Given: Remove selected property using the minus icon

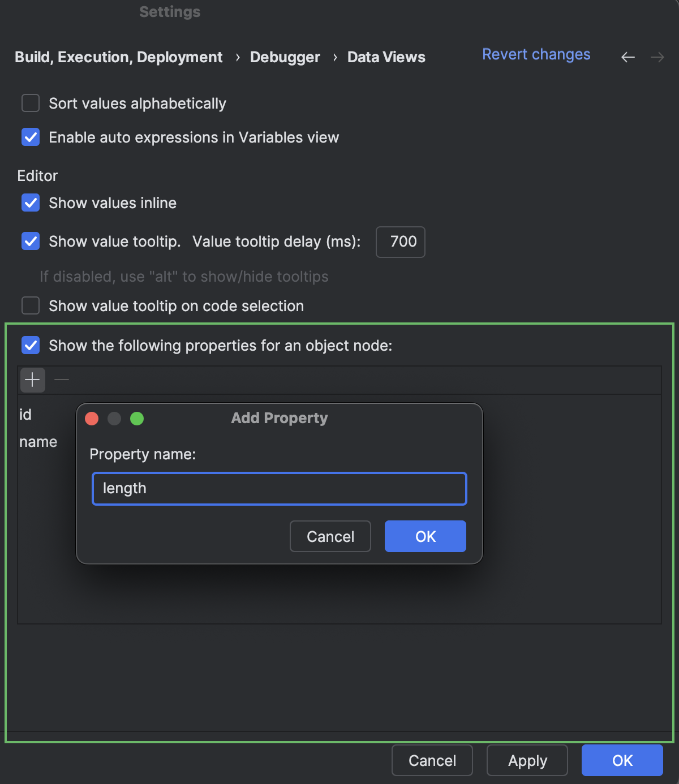Looking at the screenshot, I should [x=61, y=380].
